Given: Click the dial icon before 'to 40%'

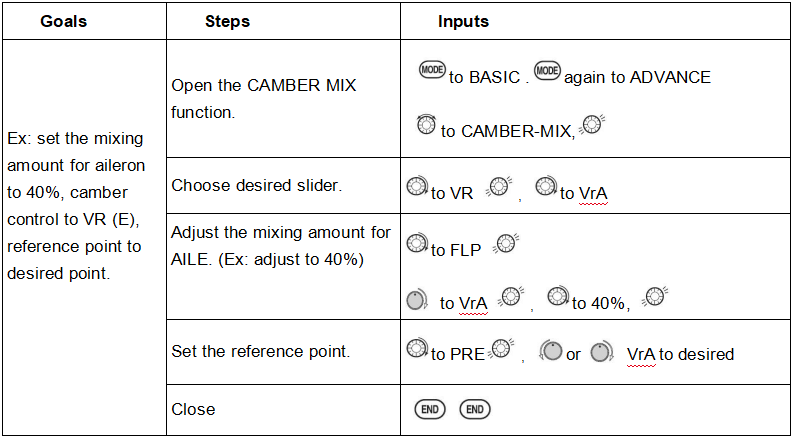Looking at the screenshot, I should [x=558, y=298].
